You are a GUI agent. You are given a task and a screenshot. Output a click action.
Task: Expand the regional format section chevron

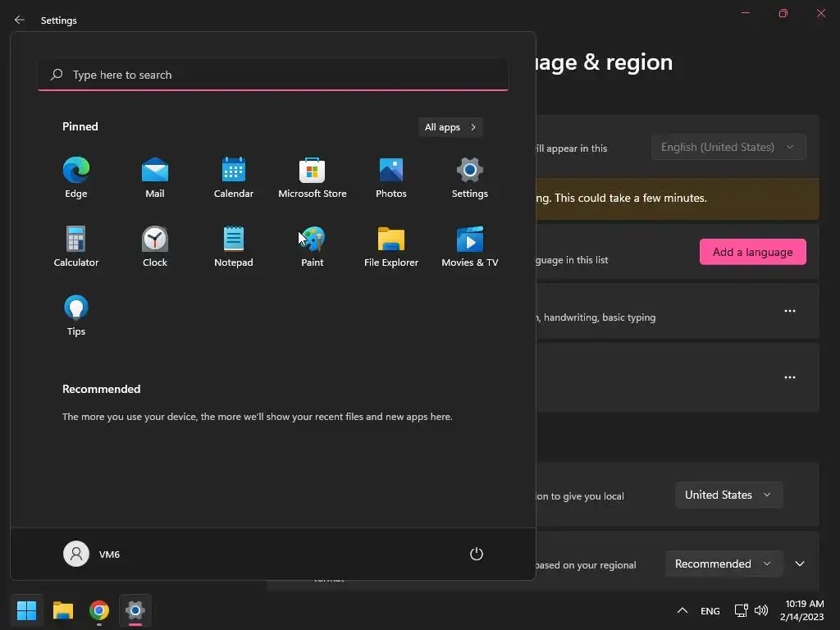800,564
